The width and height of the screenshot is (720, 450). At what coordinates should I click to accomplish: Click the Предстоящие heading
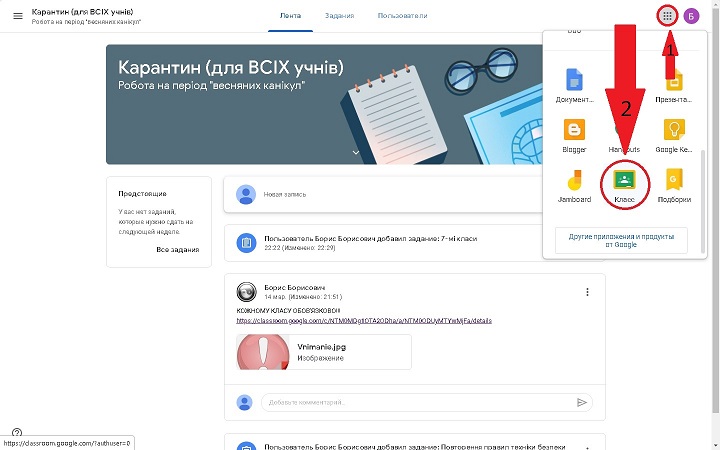point(142,194)
